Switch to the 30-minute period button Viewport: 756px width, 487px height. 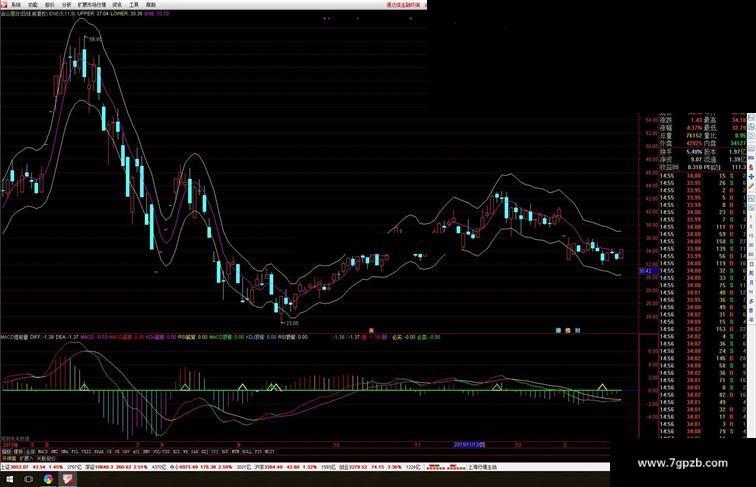point(751,244)
